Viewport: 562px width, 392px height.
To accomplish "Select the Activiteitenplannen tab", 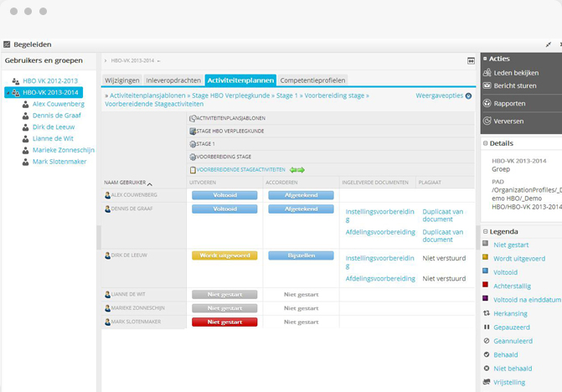I will pyautogui.click(x=240, y=80).
